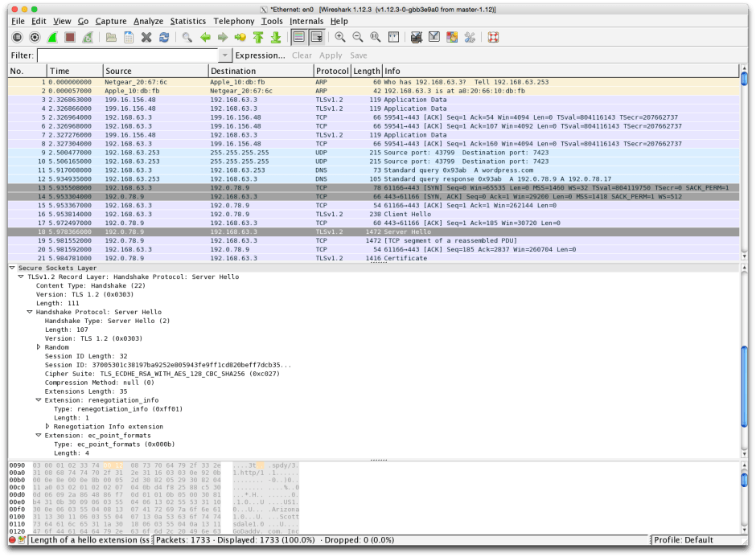Screen dimensions: 756x557
Task: Open the Edit Coloring Rules dialog
Action: pos(450,37)
